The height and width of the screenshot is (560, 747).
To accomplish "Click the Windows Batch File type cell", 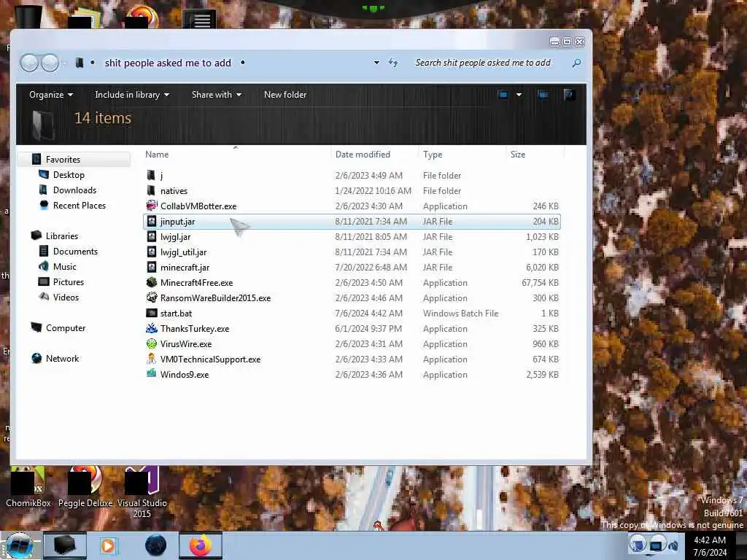I will click(461, 313).
